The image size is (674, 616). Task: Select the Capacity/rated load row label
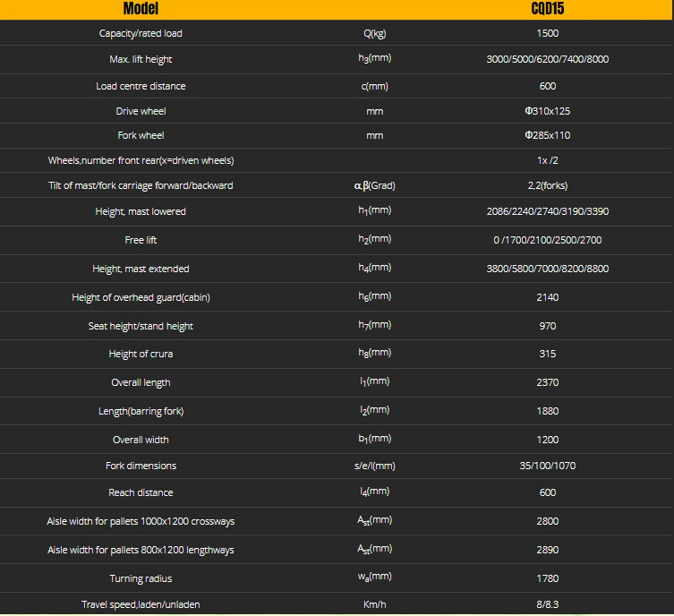pyautogui.click(x=141, y=33)
